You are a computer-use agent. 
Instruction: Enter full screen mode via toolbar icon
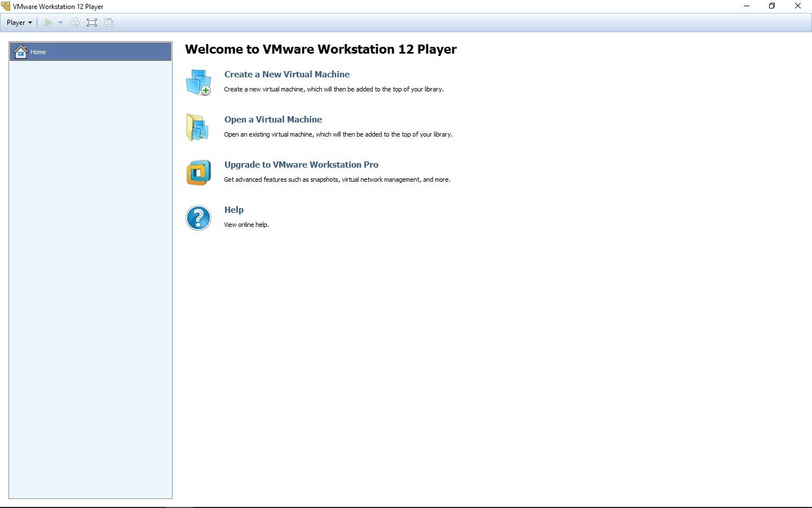[92, 23]
